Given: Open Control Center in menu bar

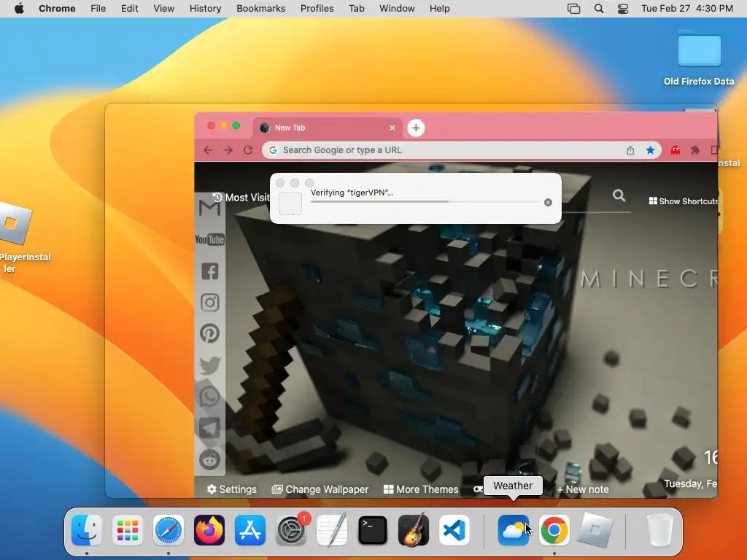Looking at the screenshot, I should 623,9.
